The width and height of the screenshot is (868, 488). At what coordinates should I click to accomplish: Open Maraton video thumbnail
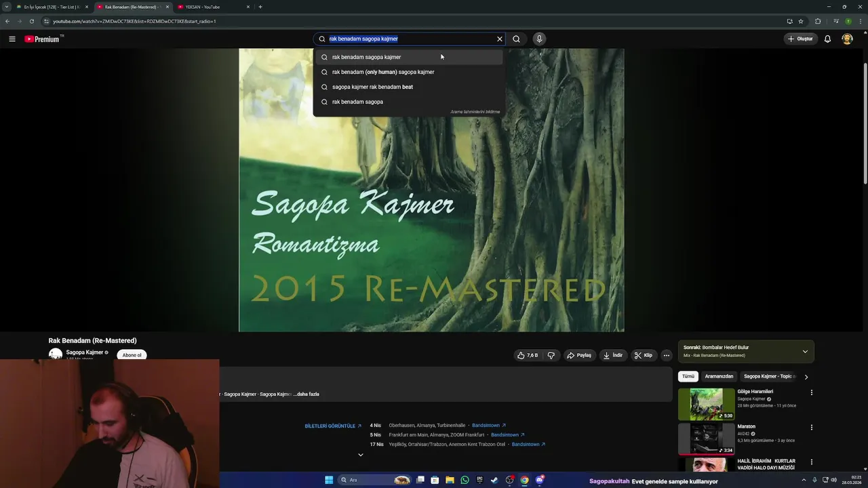(x=706, y=439)
